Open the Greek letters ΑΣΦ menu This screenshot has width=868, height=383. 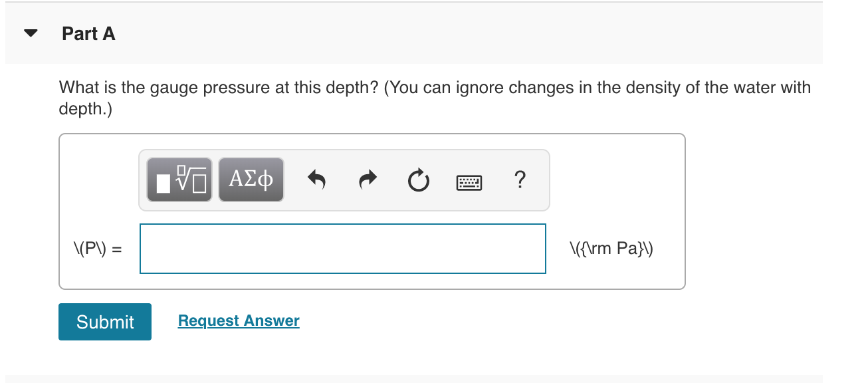tap(251, 179)
